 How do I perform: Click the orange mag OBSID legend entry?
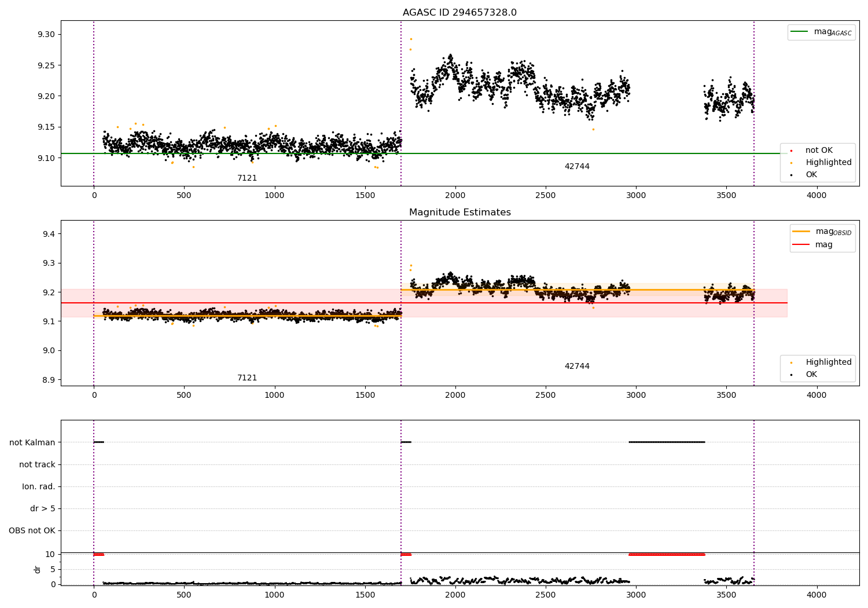click(x=822, y=232)
